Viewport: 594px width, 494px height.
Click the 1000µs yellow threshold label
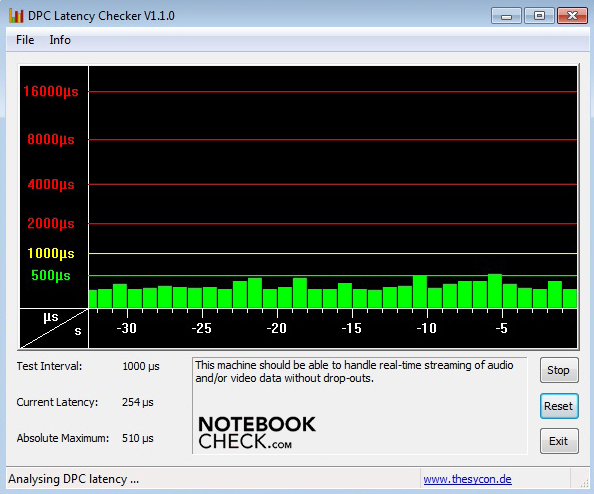coord(51,253)
